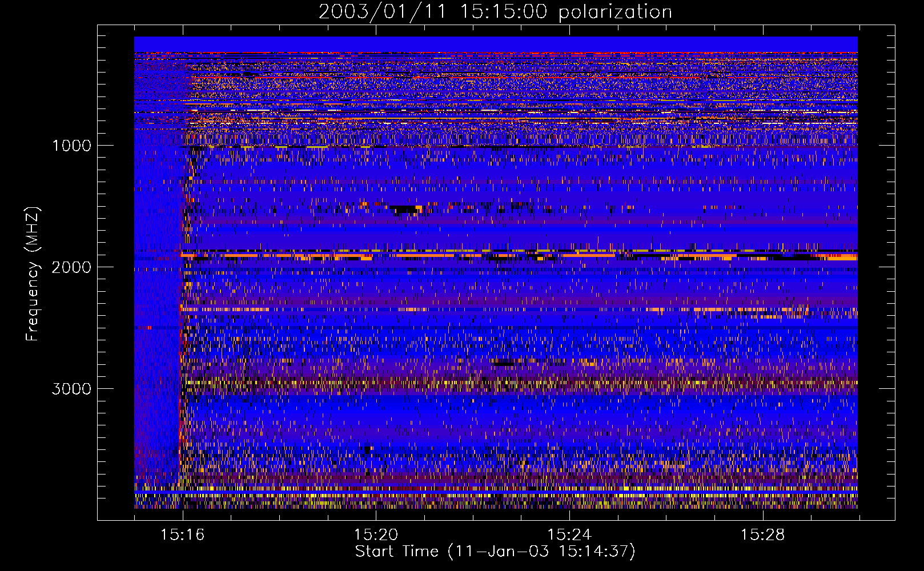Viewport: 924px width, 571px height.
Task: Click the 15:20 time tick label
Action: coord(376,534)
